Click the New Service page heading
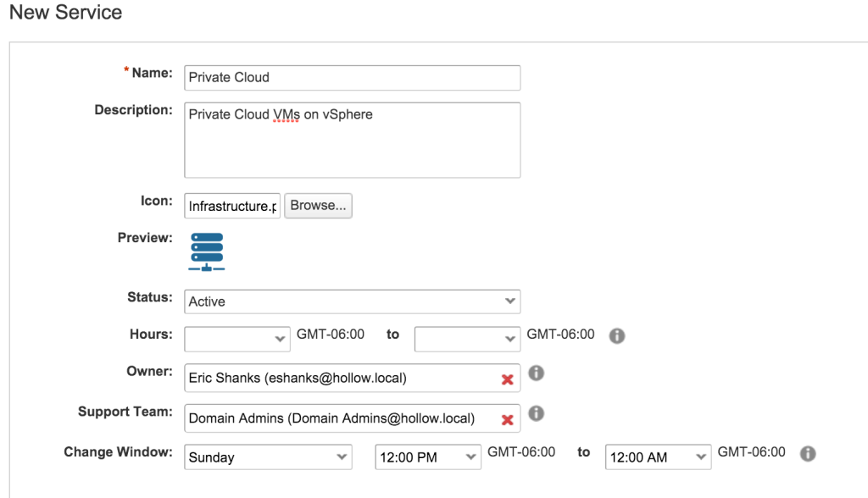Screen dimensions: 868x498 pos(66,13)
